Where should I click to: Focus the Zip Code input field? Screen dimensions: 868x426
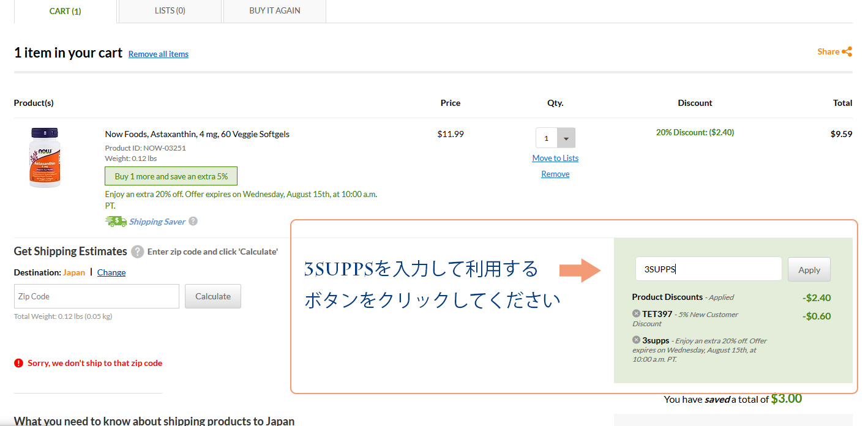coord(97,296)
